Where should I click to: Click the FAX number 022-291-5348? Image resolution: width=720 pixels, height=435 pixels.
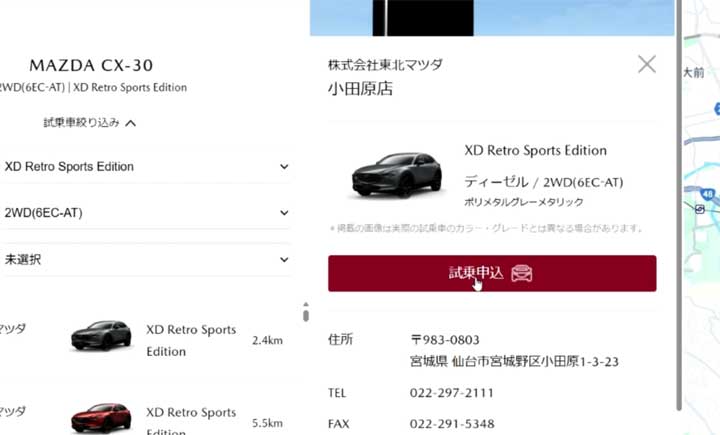coord(452,424)
